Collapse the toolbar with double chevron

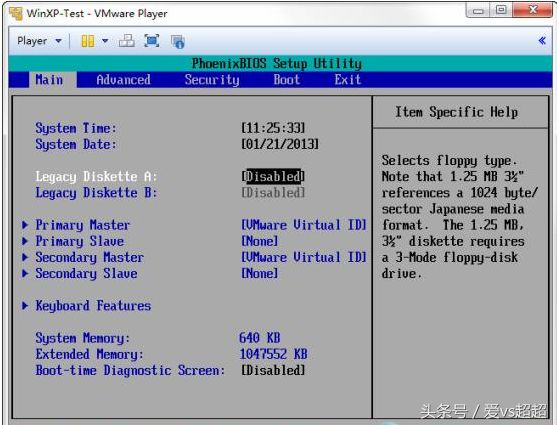[x=542, y=41]
